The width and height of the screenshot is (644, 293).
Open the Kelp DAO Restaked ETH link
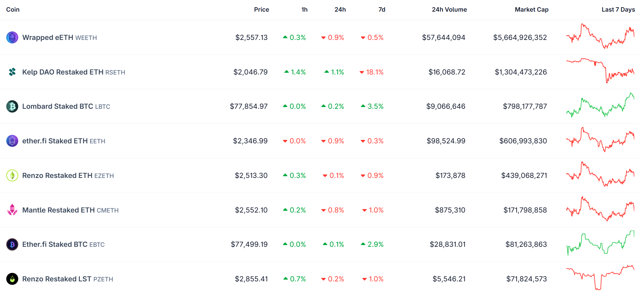click(74, 72)
